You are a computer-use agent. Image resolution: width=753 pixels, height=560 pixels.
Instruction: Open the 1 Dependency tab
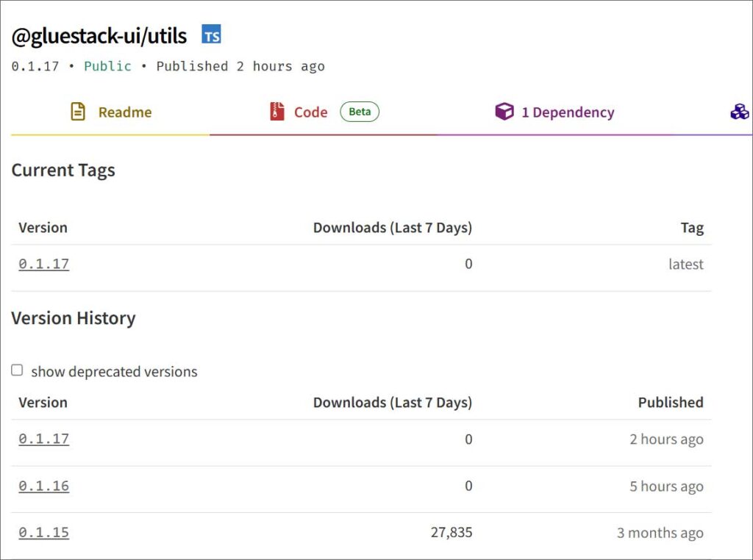point(567,112)
